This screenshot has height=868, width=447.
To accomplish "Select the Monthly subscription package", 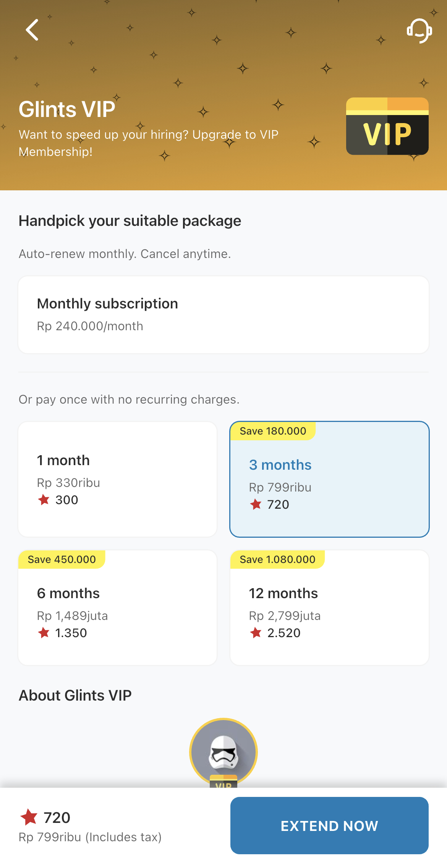I will pyautogui.click(x=223, y=315).
